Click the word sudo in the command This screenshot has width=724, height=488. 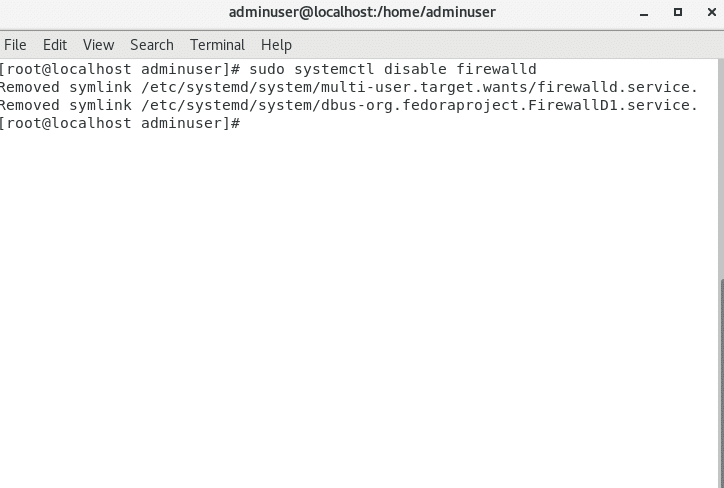click(x=266, y=69)
